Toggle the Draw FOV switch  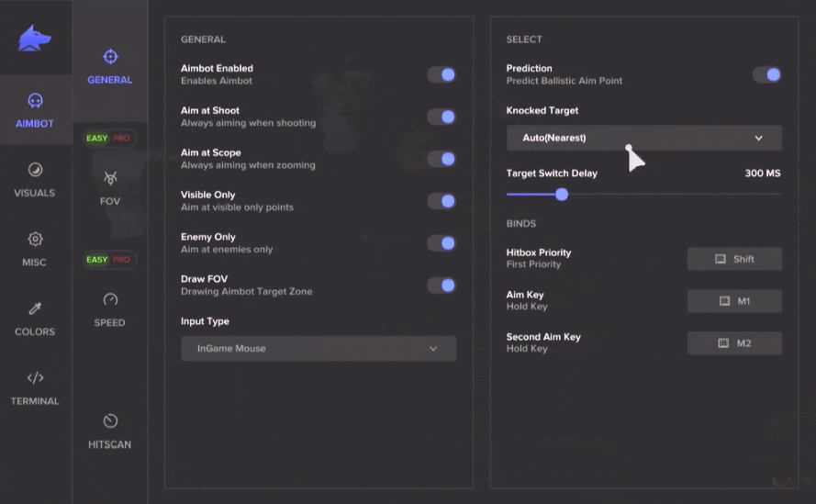pyautogui.click(x=442, y=286)
